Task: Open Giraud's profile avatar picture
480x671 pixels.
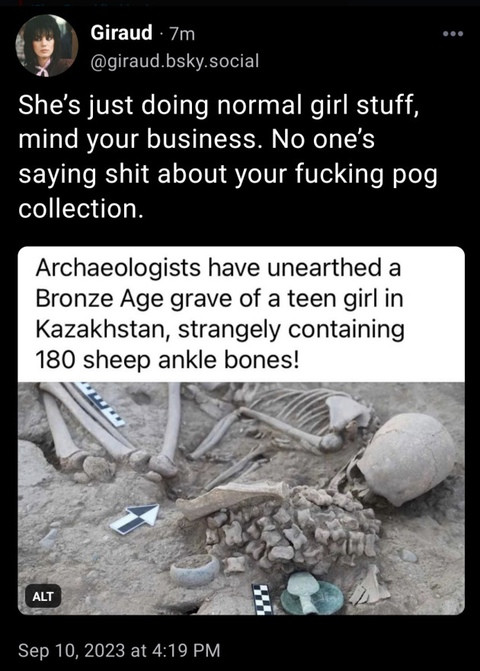Action: (x=47, y=45)
